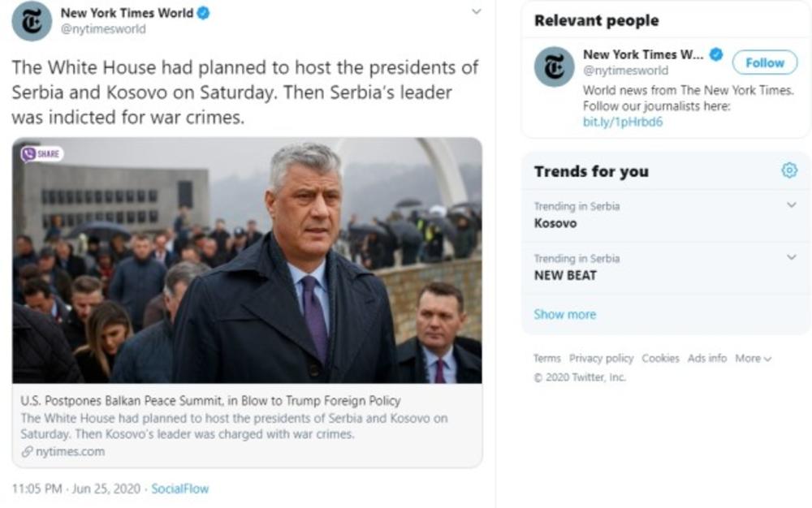Open the Terms footer link
The image size is (812, 508).
[546, 358]
